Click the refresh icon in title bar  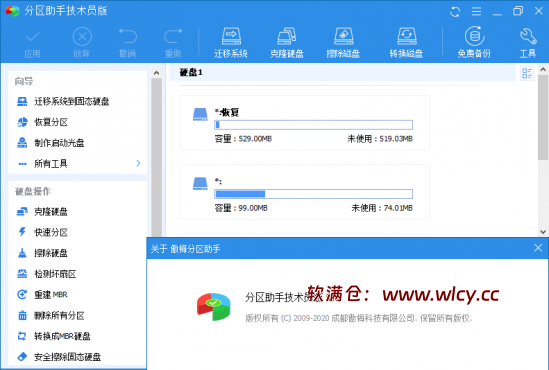(x=455, y=12)
